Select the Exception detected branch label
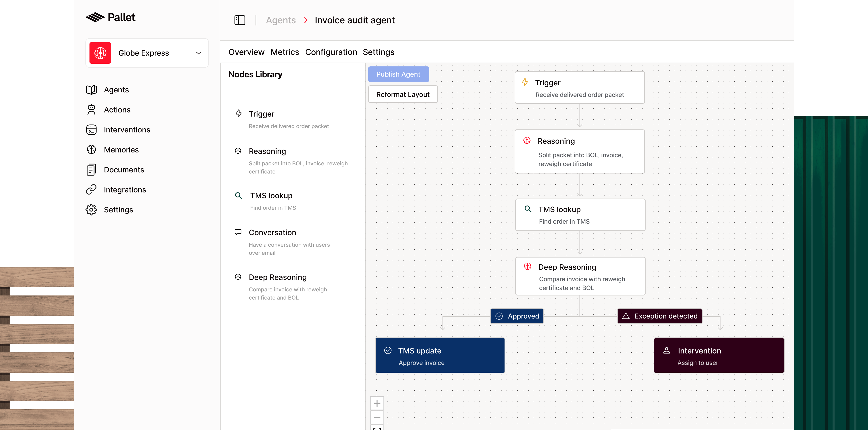Screen dimensions: 868x431 click(659, 316)
